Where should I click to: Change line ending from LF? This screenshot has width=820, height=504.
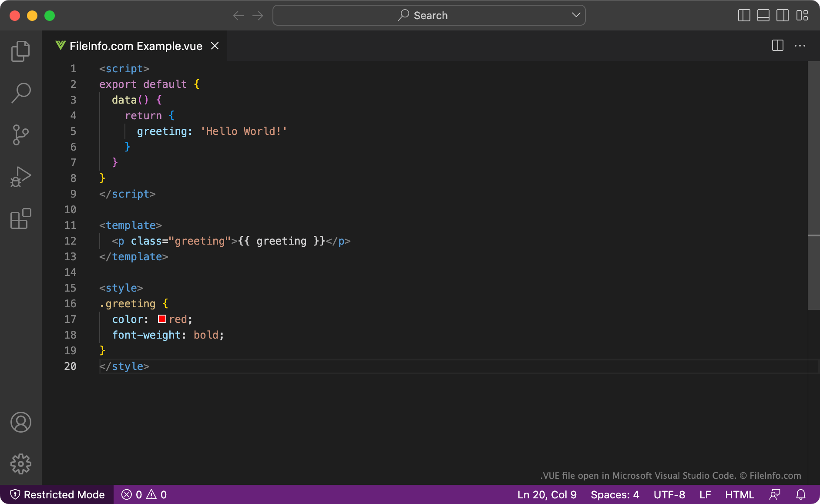pos(705,494)
